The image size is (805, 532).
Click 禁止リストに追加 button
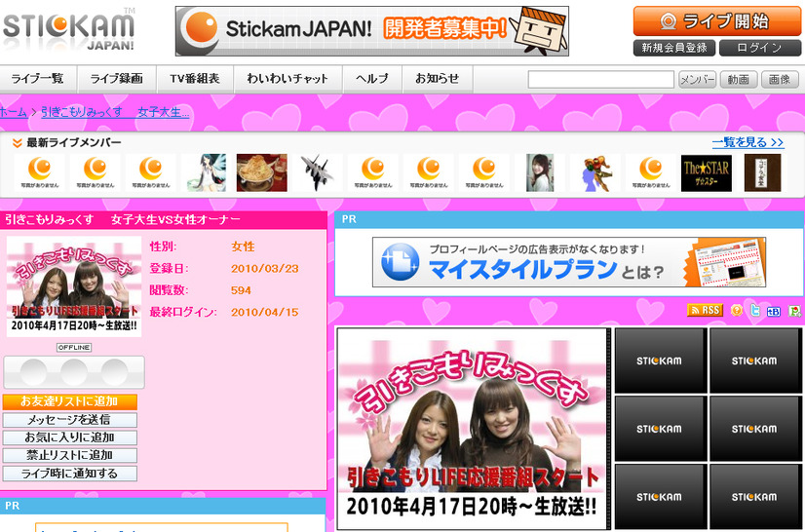[x=70, y=455]
